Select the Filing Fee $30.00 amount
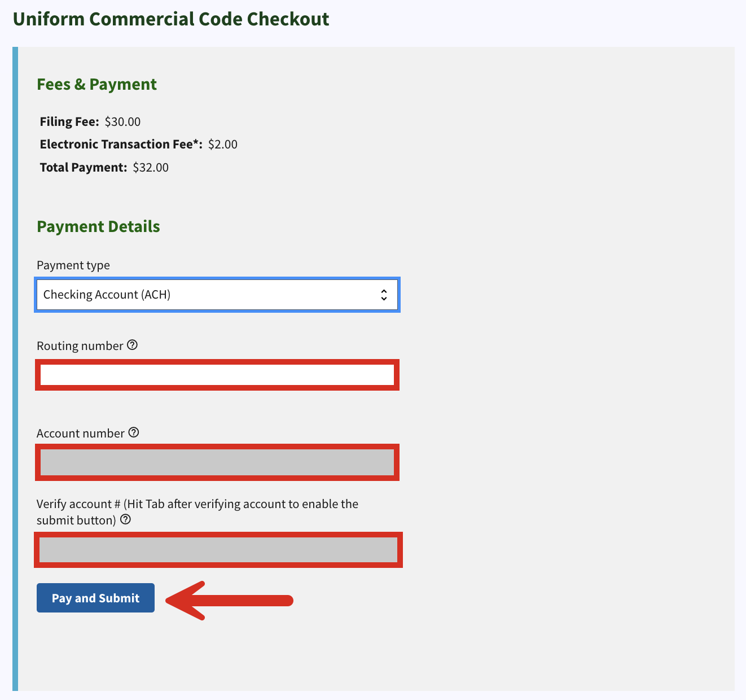746x700 pixels. [x=122, y=122]
